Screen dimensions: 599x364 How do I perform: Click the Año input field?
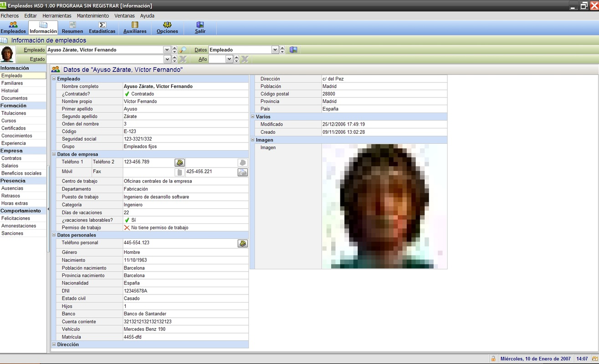coord(217,59)
